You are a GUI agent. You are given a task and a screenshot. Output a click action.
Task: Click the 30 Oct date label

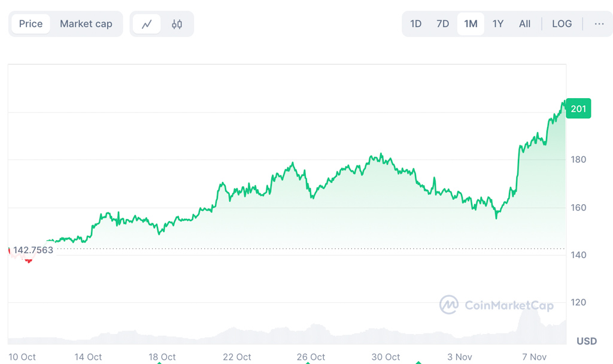point(386,357)
